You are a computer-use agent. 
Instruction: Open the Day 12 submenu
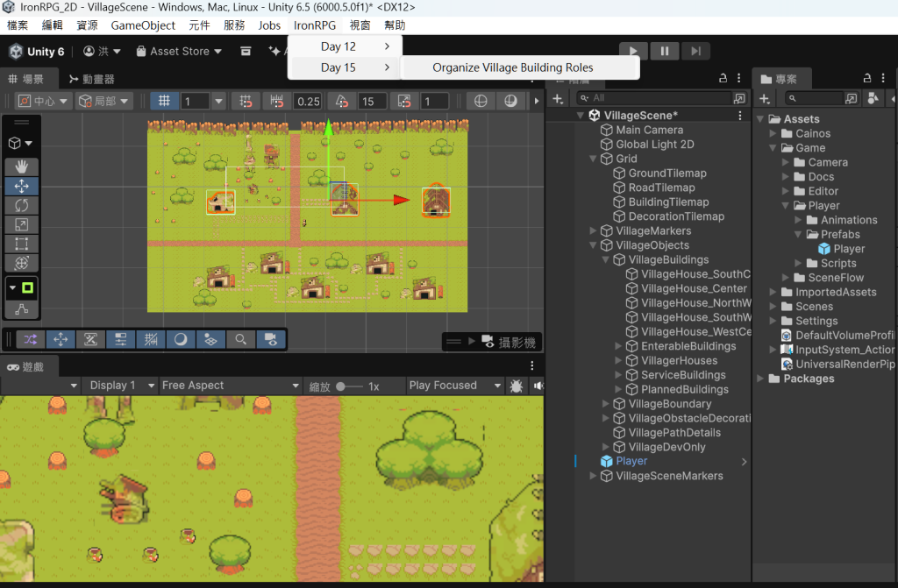click(x=345, y=46)
